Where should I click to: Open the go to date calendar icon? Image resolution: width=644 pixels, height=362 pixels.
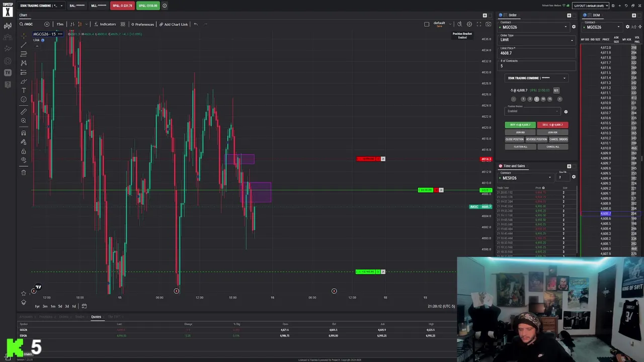pyautogui.click(x=84, y=306)
